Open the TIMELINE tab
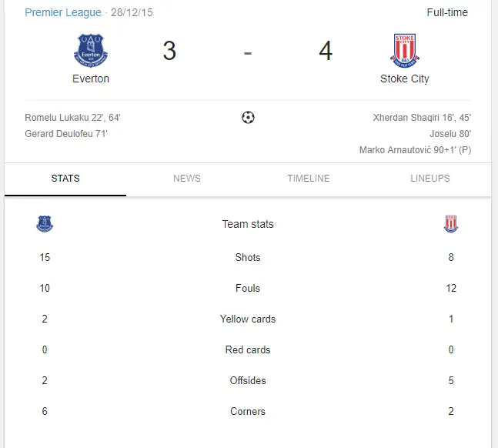Screen dimensions: 498x448 point(309,179)
